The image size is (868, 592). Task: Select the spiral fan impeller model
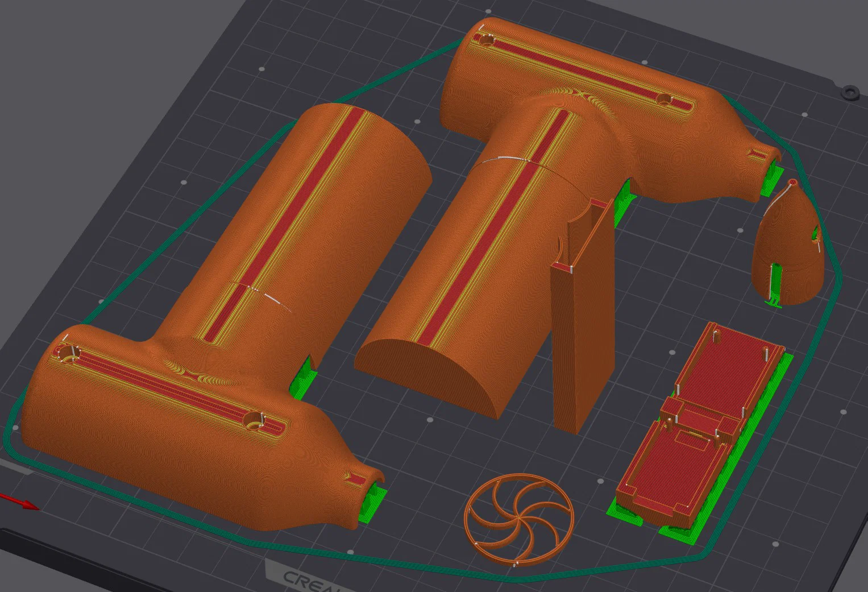(519, 519)
